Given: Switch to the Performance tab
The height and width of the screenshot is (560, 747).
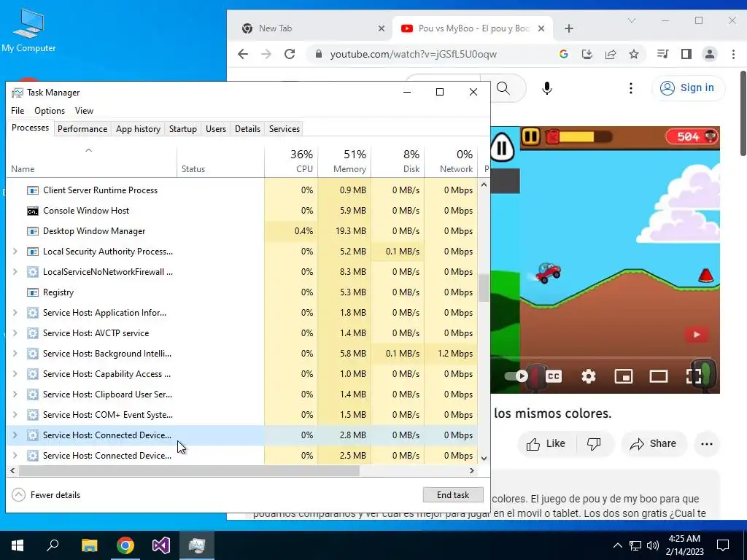Looking at the screenshot, I should (82, 129).
